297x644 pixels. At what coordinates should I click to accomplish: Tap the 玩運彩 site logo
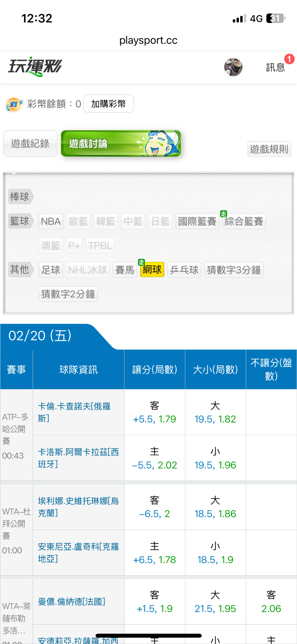[35, 67]
